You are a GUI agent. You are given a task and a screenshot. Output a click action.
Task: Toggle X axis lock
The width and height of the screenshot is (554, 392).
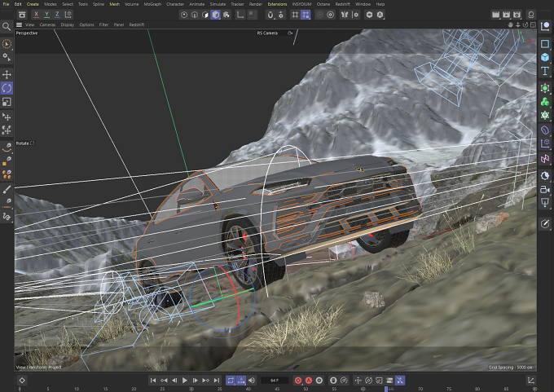point(36,15)
